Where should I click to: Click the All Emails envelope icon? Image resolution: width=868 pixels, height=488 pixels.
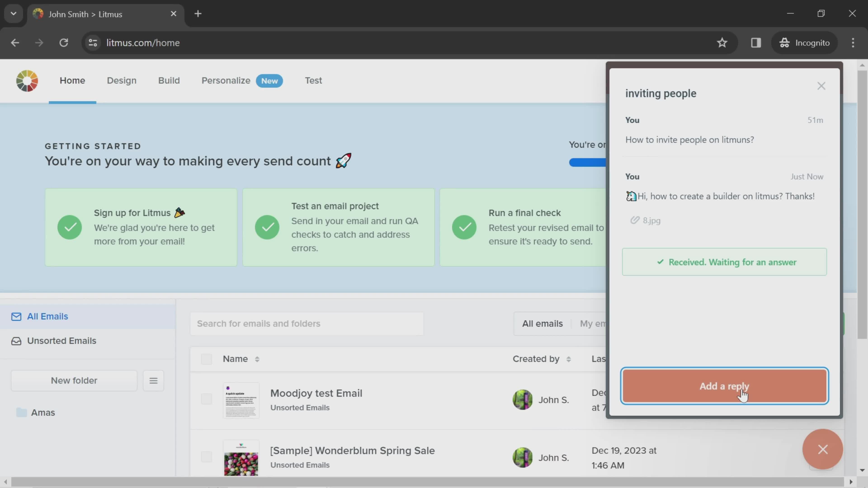[16, 317]
